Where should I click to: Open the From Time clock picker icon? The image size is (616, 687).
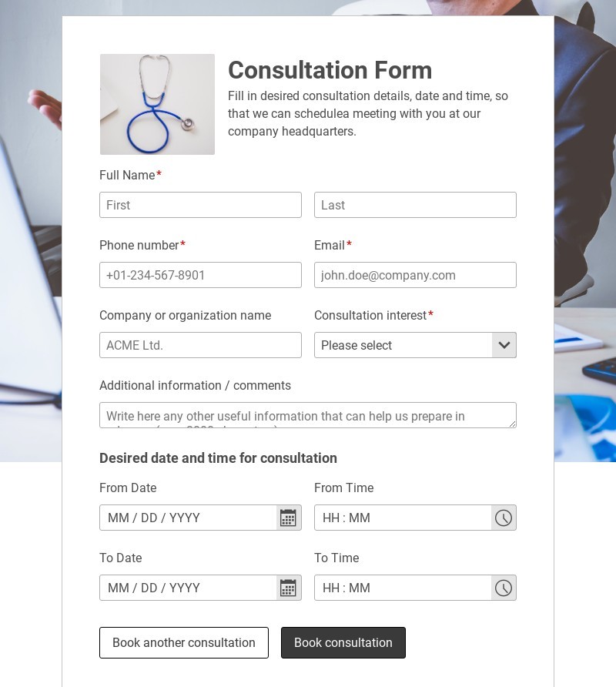click(504, 518)
